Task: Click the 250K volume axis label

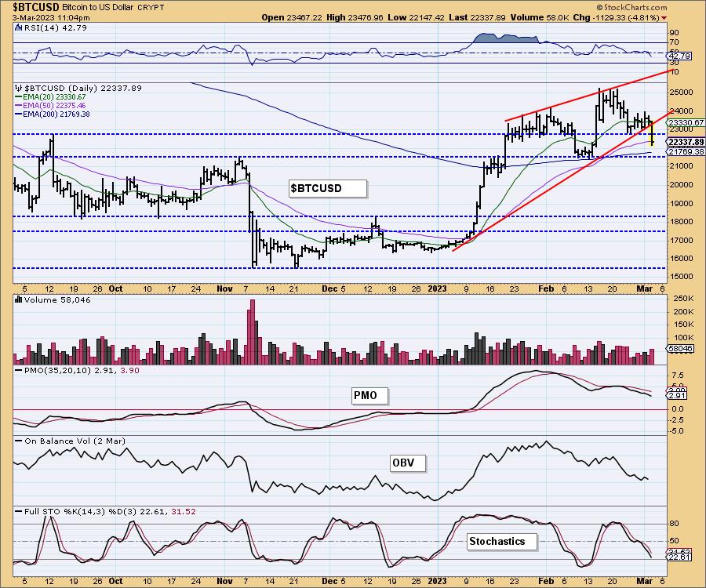Action: point(682,299)
